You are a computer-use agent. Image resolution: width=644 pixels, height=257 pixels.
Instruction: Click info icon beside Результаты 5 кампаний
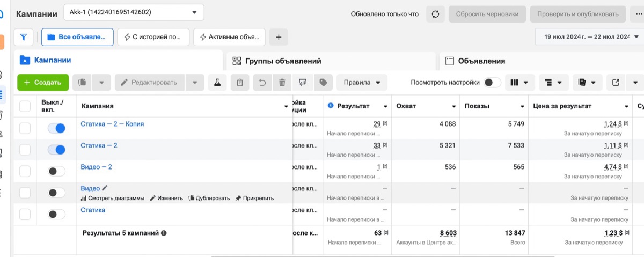(164, 233)
